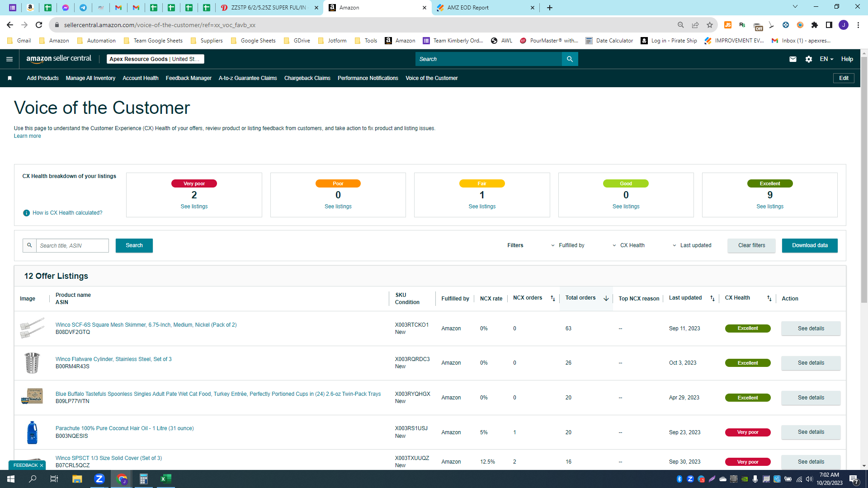Open Account Health page
This screenshot has width=868, height=488.
coord(141,78)
